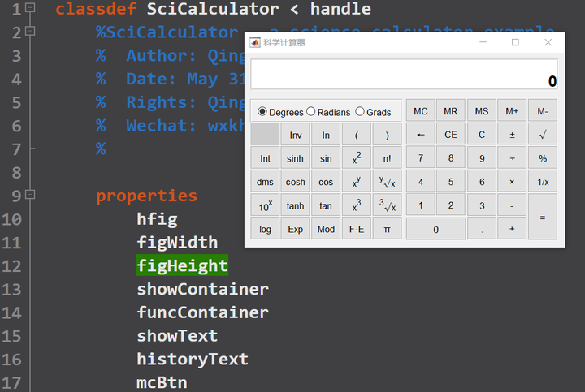Click the x squared button

point(357,159)
